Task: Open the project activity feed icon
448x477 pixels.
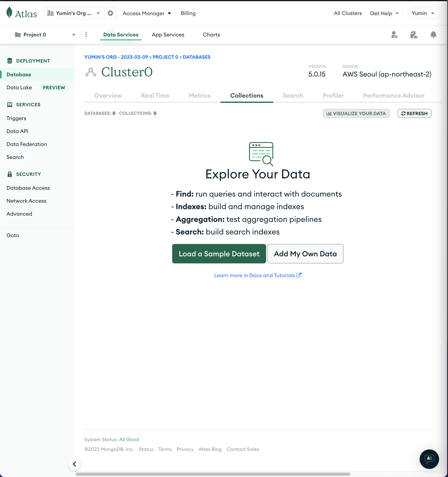Action: click(414, 35)
